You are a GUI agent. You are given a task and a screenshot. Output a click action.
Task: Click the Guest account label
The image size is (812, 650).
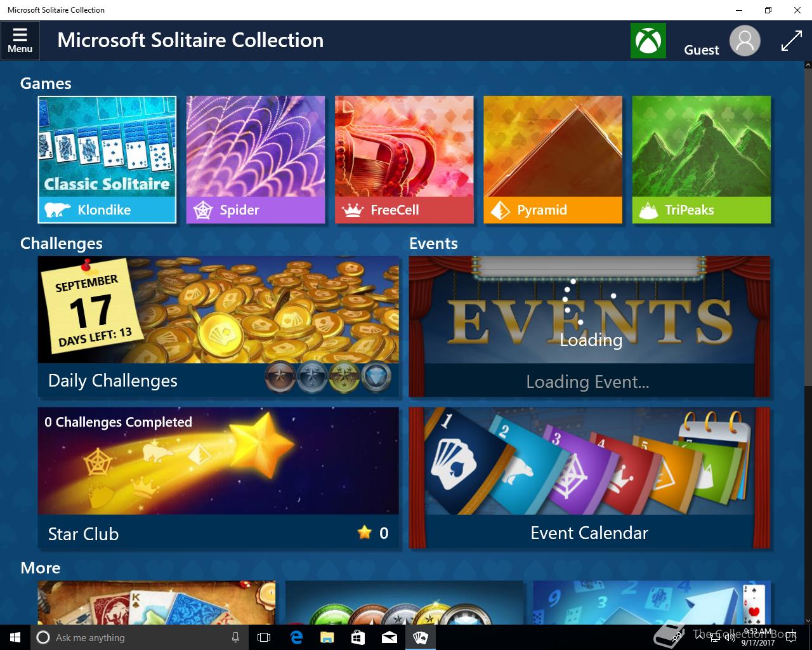point(702,50)
